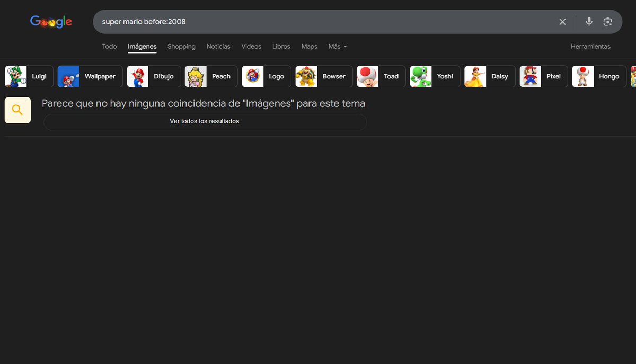
Task: Switch to the Libros tab
Action: click(x=281, y=47)
